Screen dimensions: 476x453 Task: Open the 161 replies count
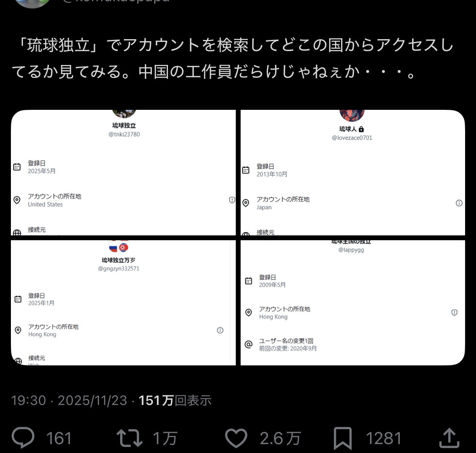click(59, 438)
